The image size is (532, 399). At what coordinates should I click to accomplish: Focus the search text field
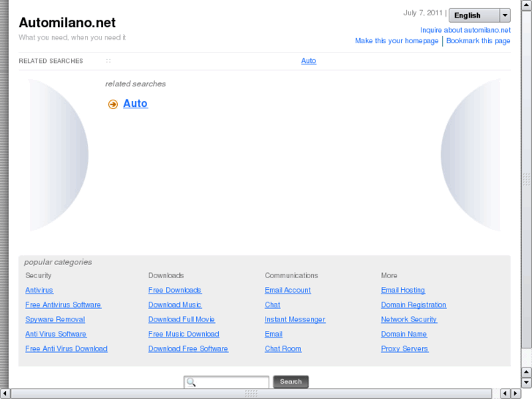226,382
